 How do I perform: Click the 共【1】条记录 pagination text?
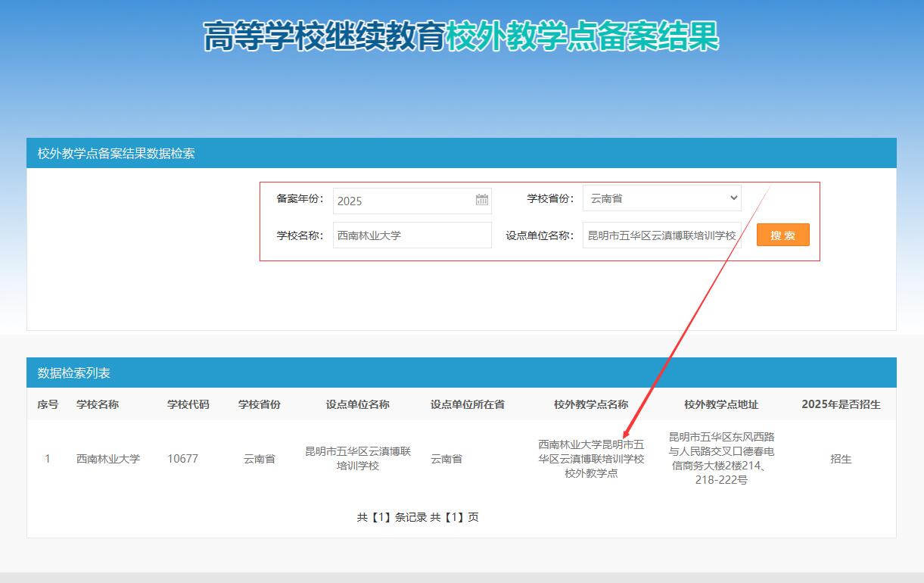[x=392, y=517]
